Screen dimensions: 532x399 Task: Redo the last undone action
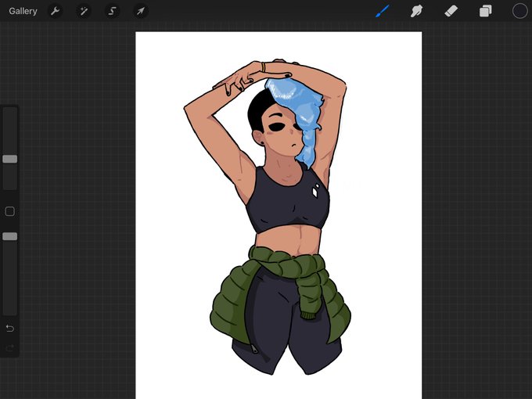pyautogui.click(x=10, y=347)
